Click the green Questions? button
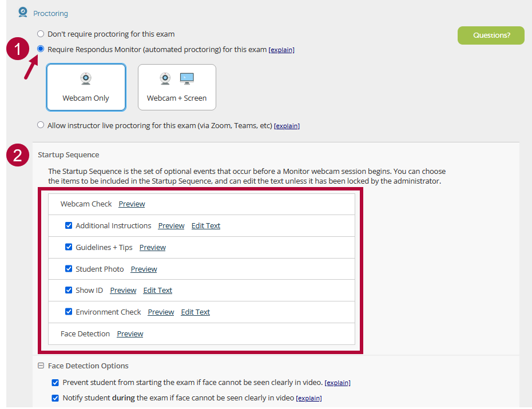This screenshot has height=409, width=532. click(x=491, y=35)
